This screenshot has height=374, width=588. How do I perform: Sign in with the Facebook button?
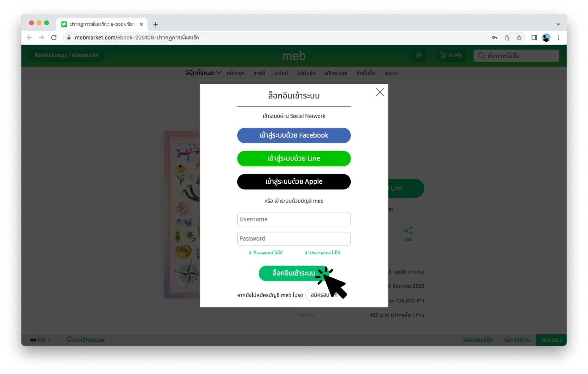coord(294,135)
